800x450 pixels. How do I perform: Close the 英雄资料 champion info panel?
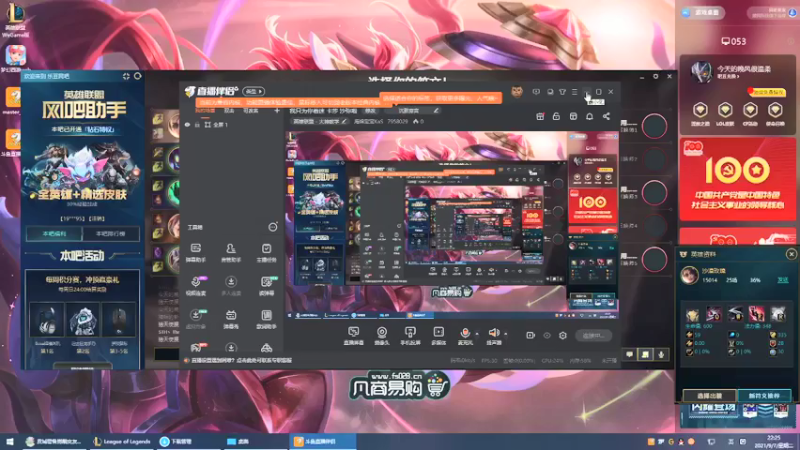(x=791, y=254)
